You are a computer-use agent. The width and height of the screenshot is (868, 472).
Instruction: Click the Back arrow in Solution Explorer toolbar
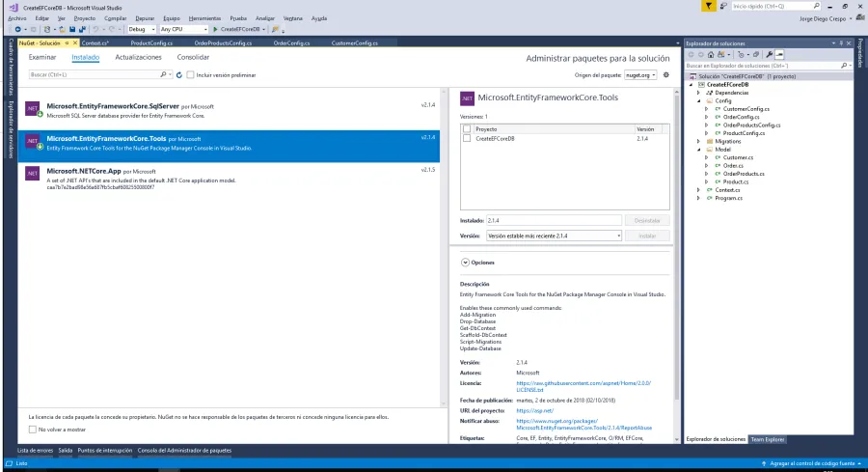(x=691, y=54)
